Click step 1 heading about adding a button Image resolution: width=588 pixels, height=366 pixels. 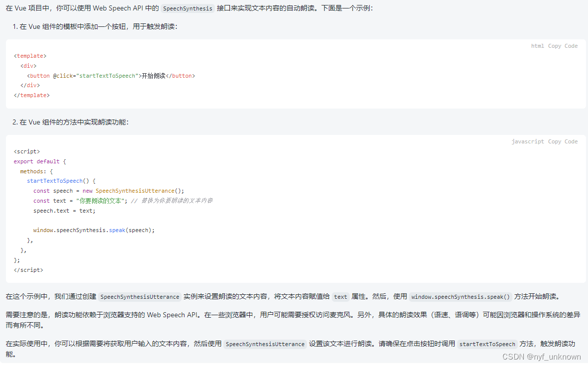[95, 27]
